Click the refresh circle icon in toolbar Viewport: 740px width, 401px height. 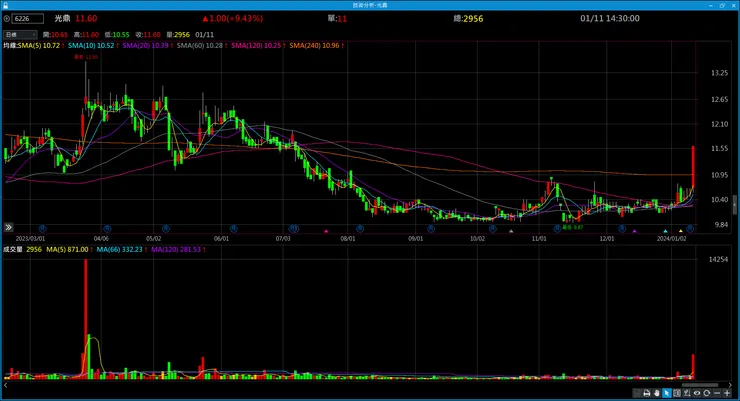706,393
